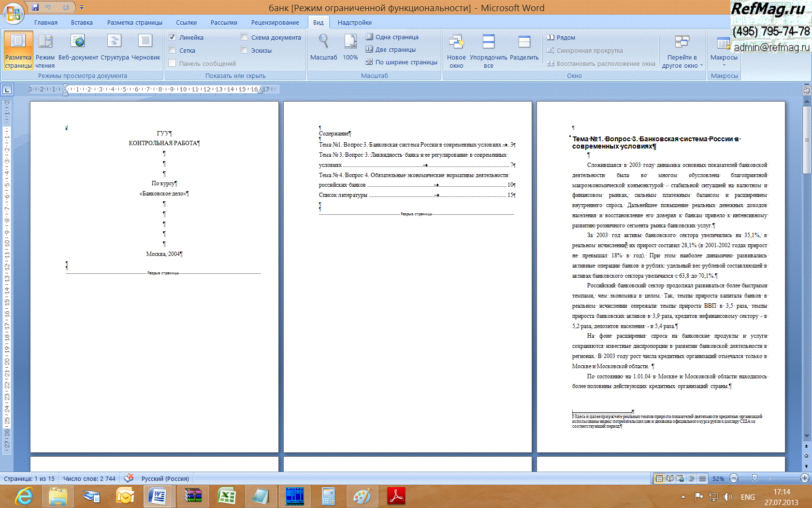Click the Масштаб magnifier icon
The width and height of the screenshot is (812, 508).
[323, 42]
